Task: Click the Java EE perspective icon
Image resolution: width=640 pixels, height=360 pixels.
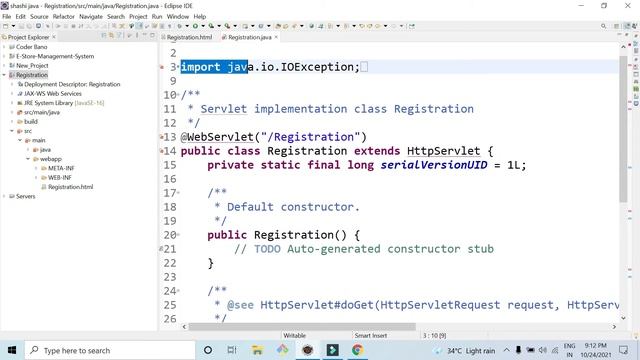Action: 627,26
